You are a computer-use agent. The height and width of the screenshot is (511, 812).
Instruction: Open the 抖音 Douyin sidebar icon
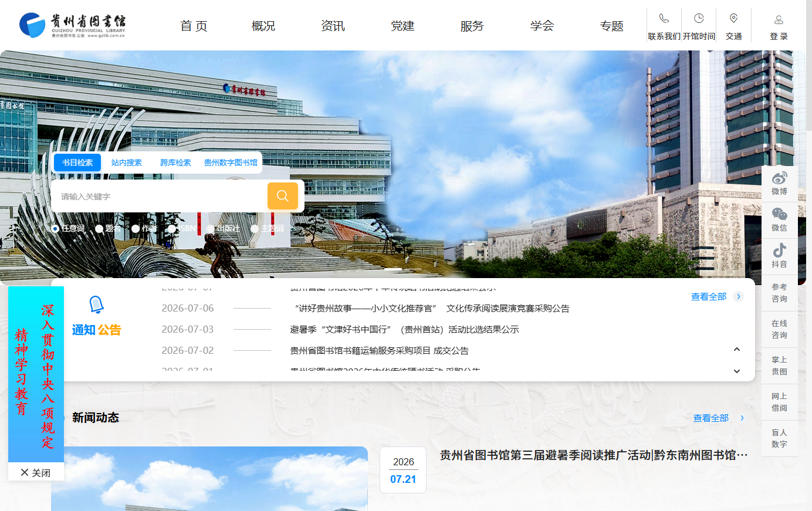click(x=779, y=251)
